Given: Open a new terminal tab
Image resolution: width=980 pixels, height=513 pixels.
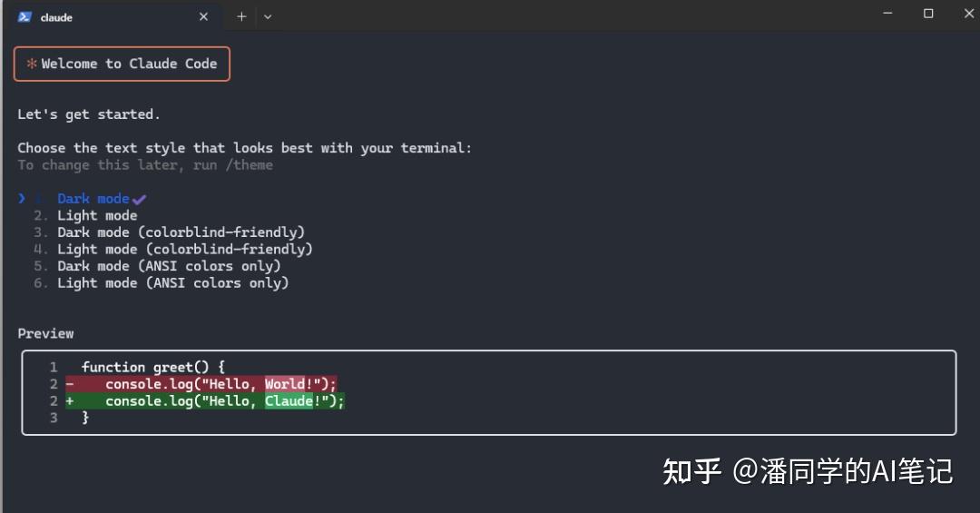Looking at the screenshot, I should [241, 16].
